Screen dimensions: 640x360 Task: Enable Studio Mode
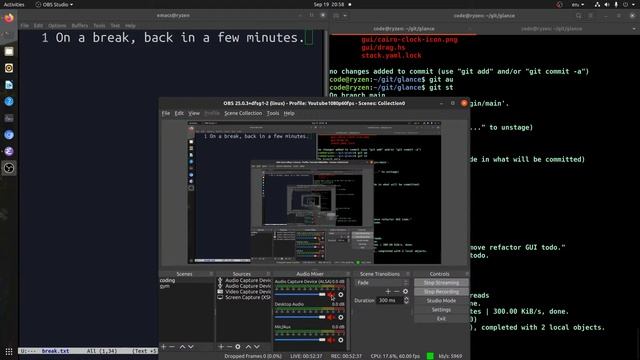(x=441, y=300)
